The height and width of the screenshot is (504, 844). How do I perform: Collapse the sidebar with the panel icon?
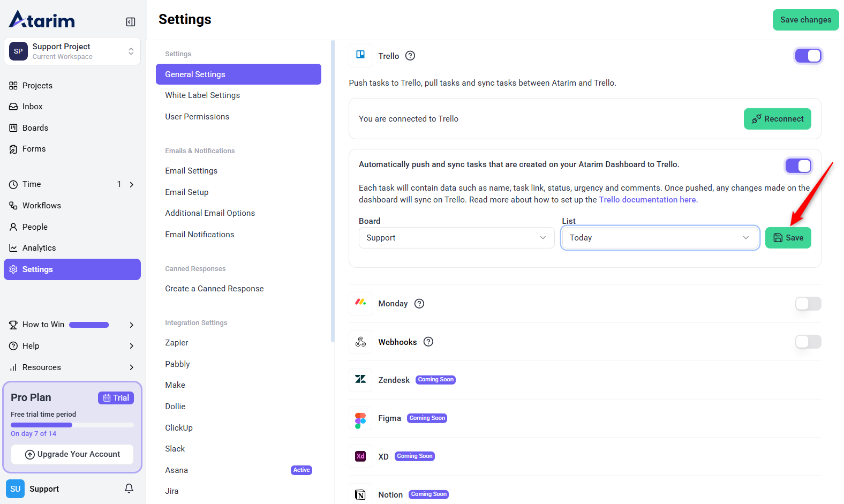pyautogui.click(x=130, y=22)
